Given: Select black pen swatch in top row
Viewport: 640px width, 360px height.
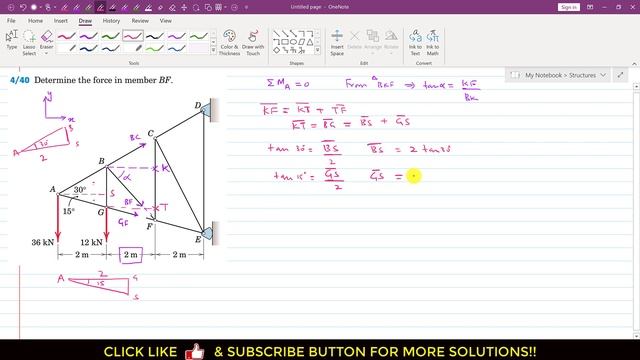Looking at the screenshot, I should pos(155,36).
